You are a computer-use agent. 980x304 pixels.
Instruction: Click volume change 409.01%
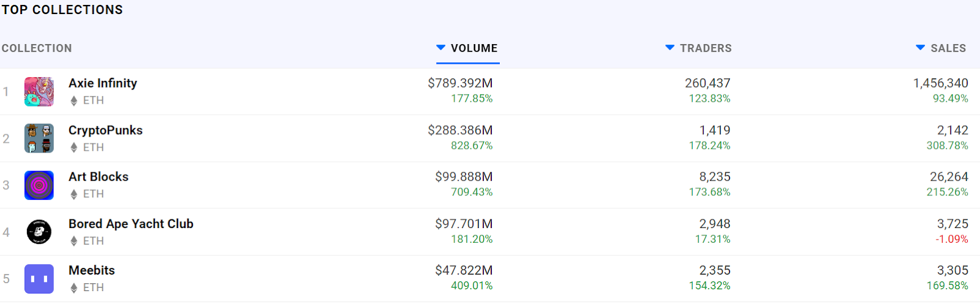[x=472, y=286]
